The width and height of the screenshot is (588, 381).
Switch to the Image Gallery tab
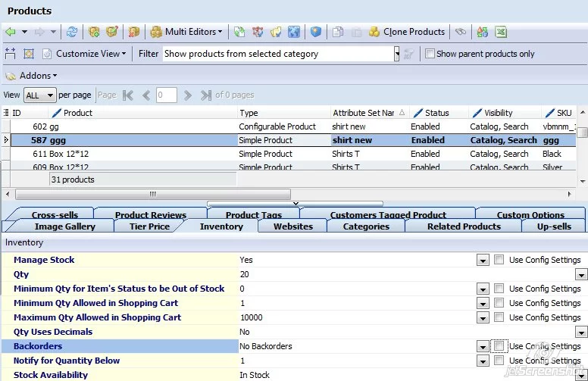coord(65,226)
